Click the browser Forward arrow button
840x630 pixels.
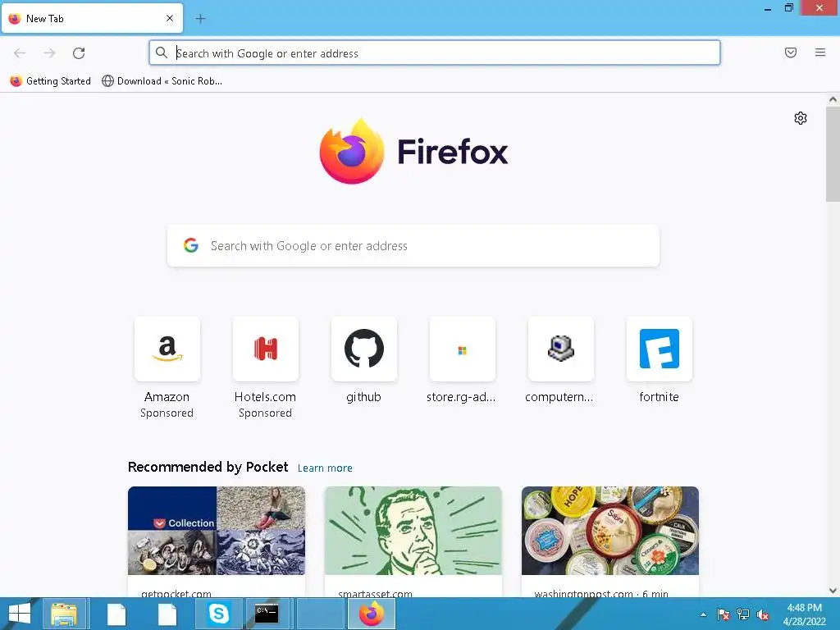49,53
